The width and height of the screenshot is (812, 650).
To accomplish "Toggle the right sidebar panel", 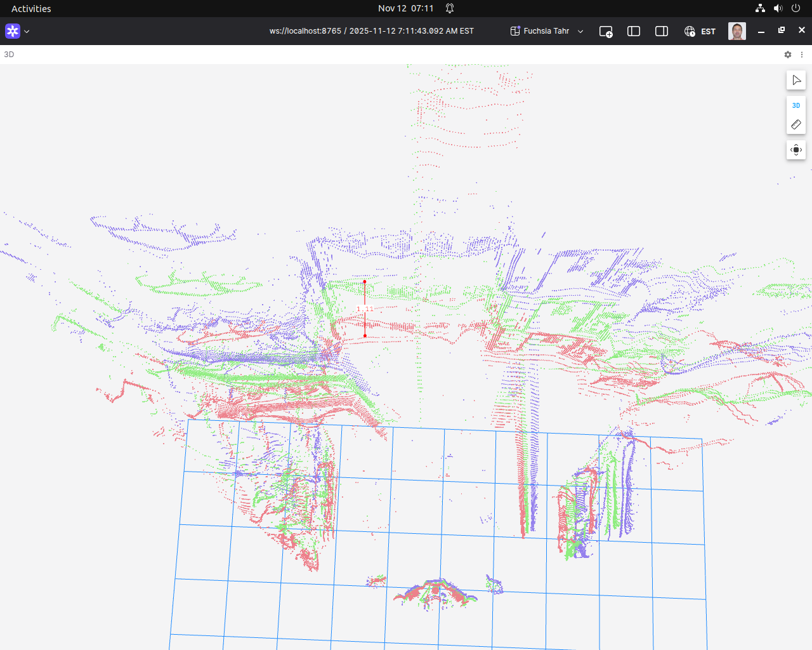I will pyautogui.click(x=662, y=31).
